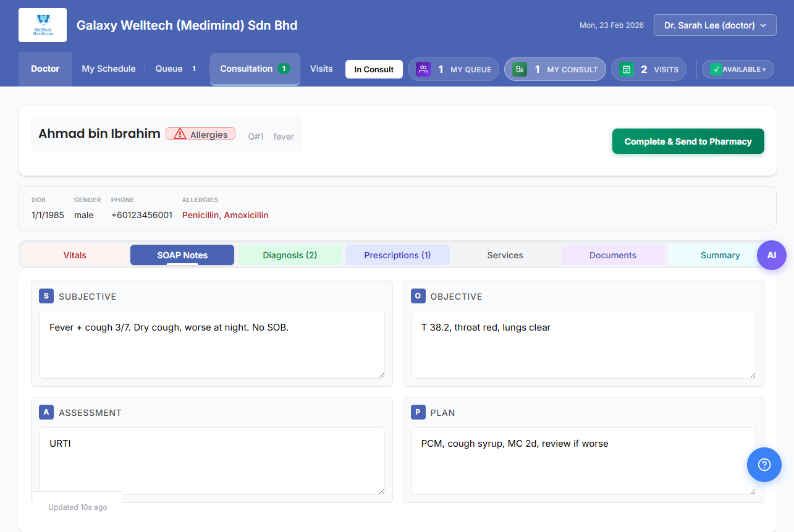
Task: Open the Visits calendar icon
Action: [x=626, y=69]
